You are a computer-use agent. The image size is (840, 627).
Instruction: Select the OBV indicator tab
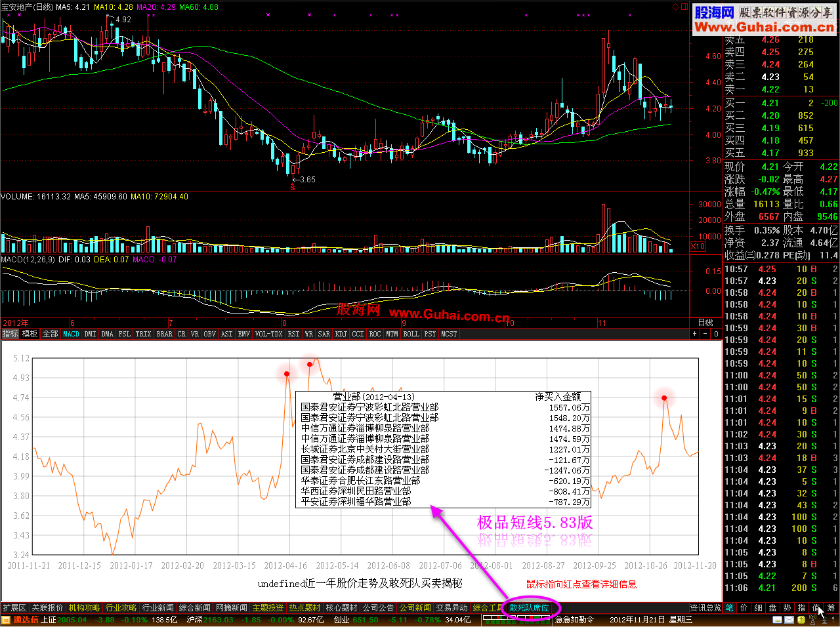click(209, 334)
